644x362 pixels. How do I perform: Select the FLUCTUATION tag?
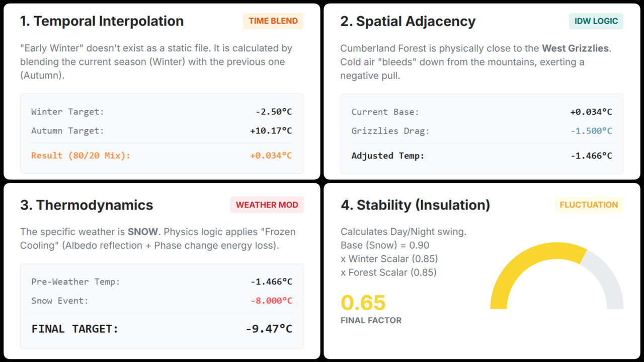point(589,205)
